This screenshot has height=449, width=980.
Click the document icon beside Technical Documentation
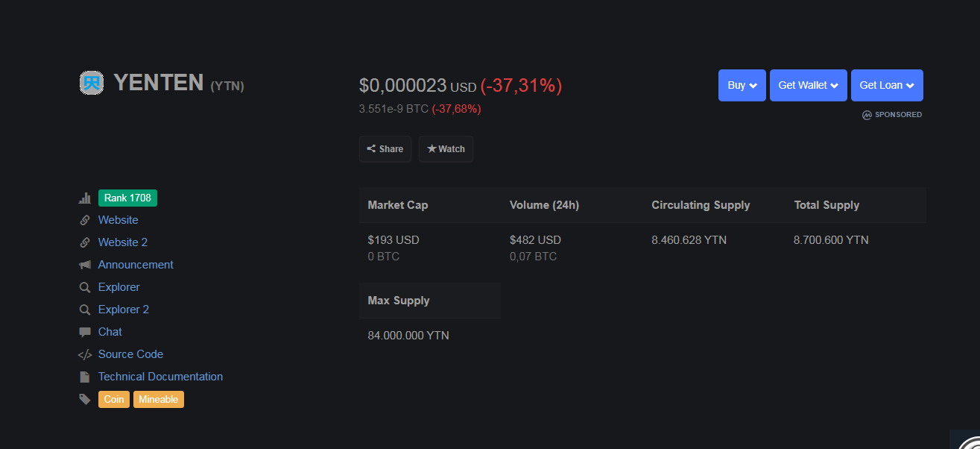85,377
